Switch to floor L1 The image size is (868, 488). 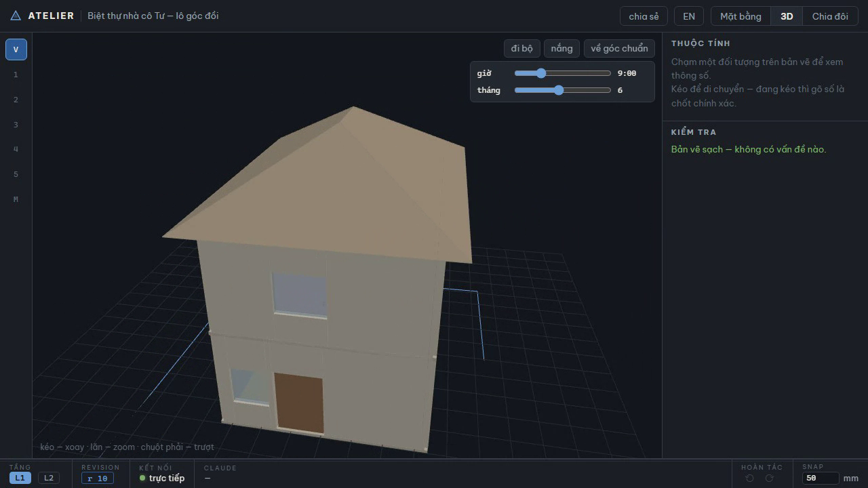click(x=20, y=478)
